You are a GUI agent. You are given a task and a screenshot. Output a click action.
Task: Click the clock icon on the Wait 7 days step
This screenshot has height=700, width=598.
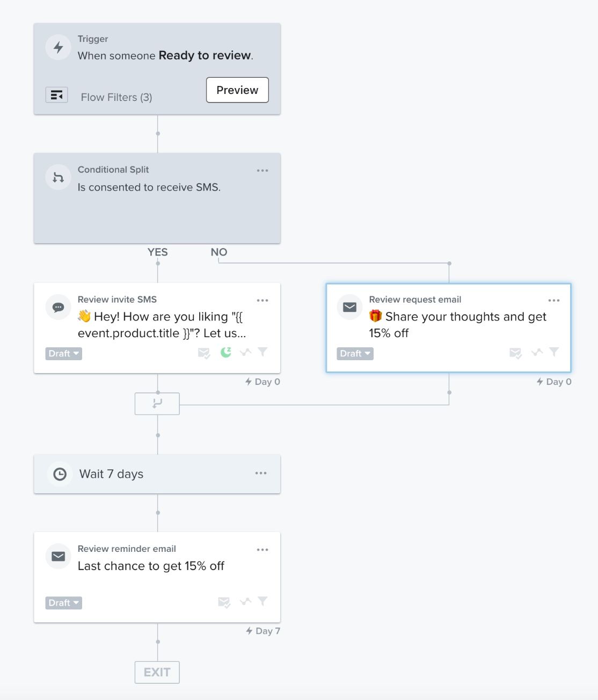point(59,473)
